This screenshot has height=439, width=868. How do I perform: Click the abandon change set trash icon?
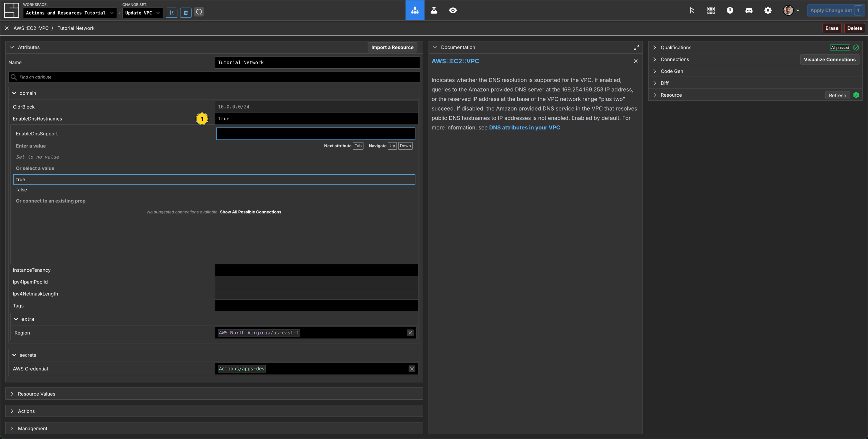click(186, 12)
